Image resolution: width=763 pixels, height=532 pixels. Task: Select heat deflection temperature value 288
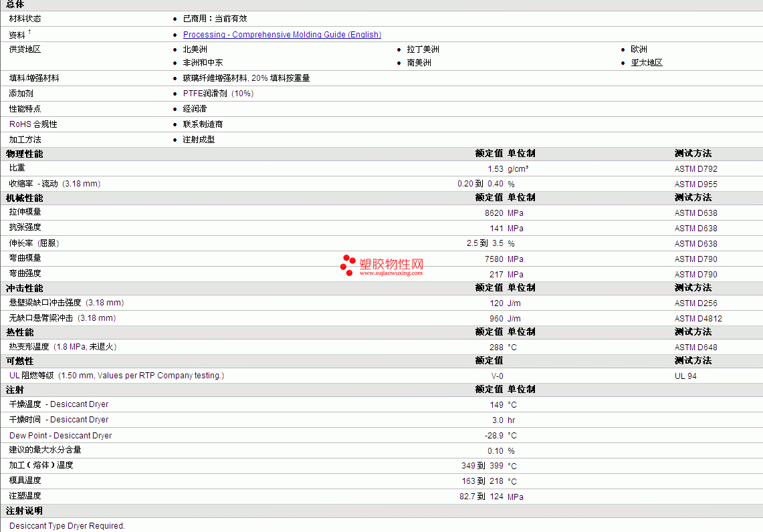click(496, 348)
